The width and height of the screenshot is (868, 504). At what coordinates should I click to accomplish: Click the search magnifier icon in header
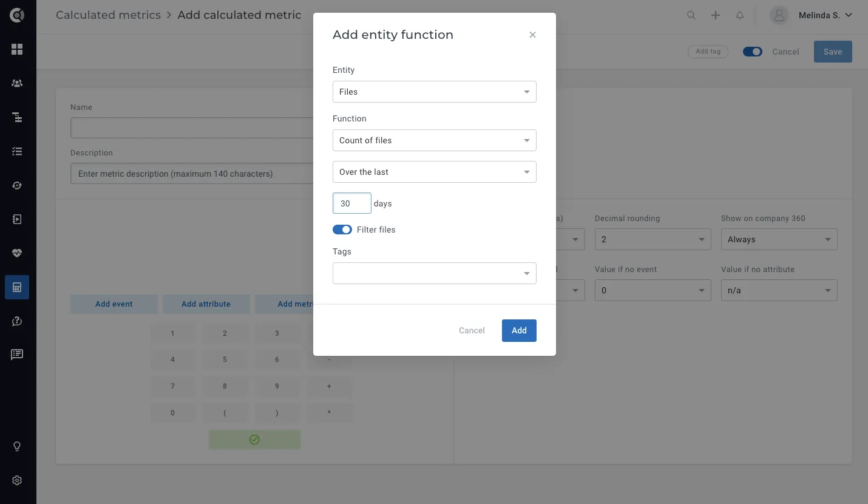tap(691, 15)
